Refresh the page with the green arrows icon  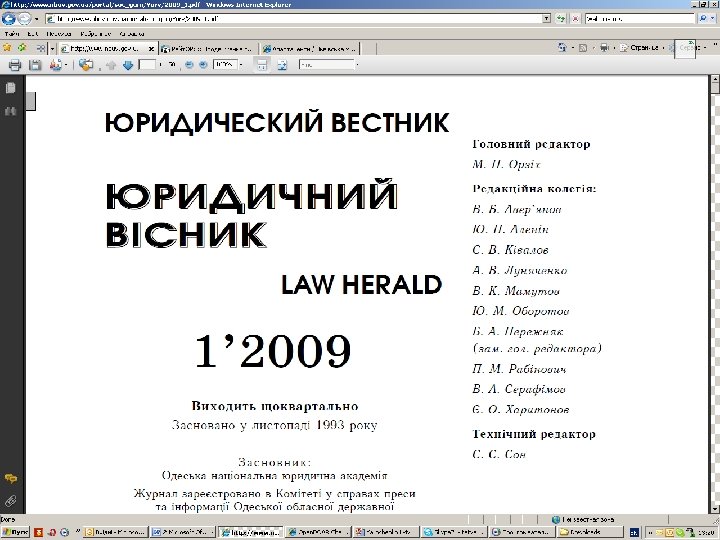click(561, 19)
